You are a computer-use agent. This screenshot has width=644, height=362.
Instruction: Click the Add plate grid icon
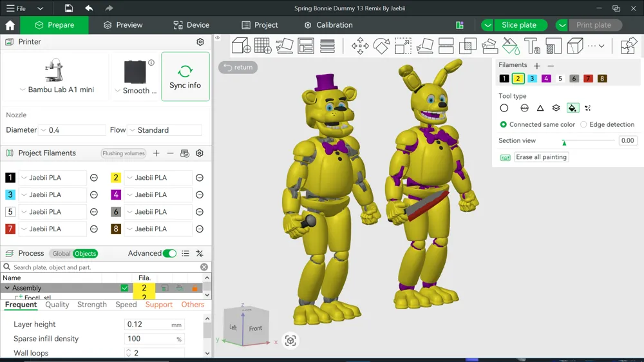tap(263, 46)
